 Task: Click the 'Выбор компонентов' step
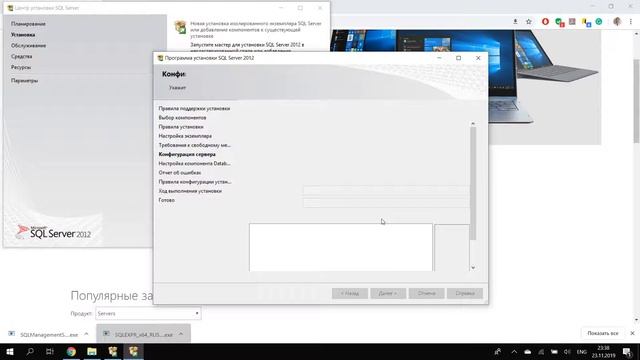tap(182, 118)
